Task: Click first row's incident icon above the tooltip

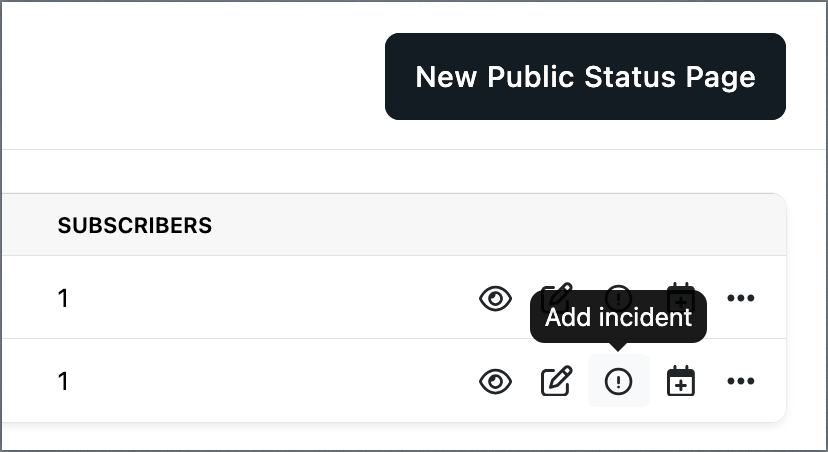Action: click(x=618, y=287)
